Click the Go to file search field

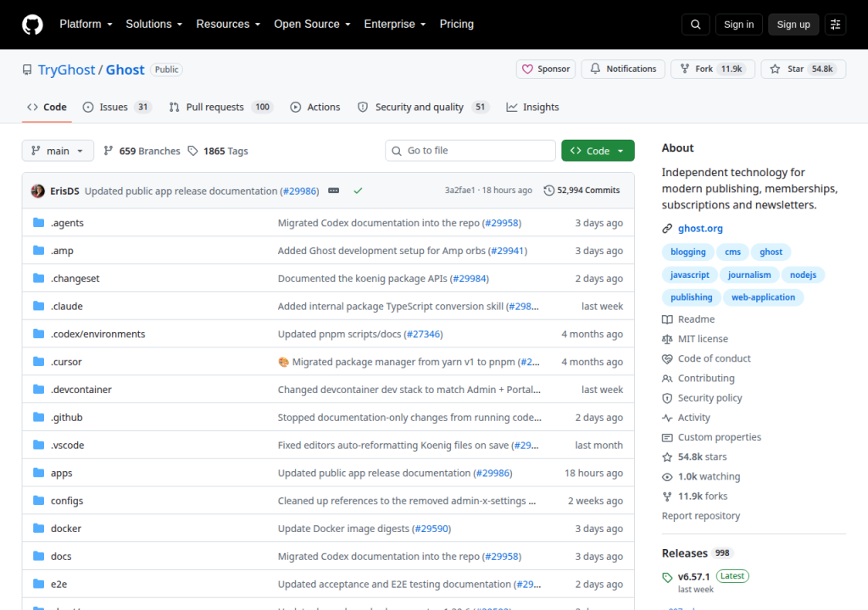(x=470, y=151)
